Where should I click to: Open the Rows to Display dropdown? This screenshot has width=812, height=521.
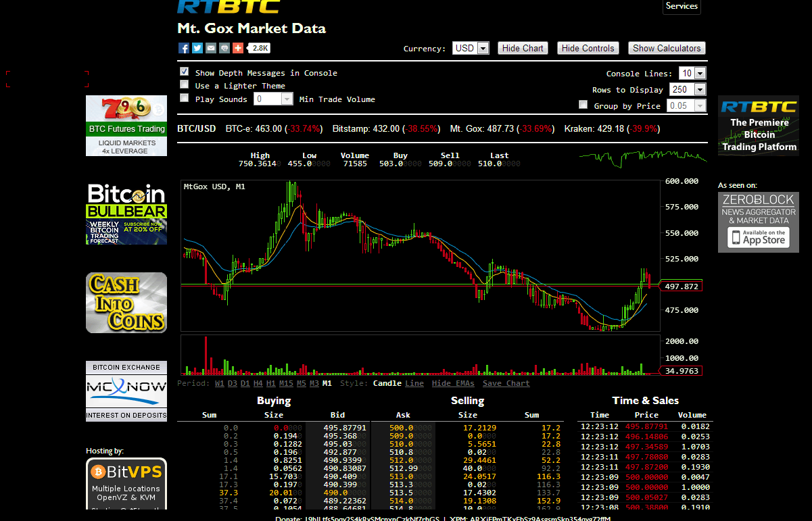click(x=688, y=89)
